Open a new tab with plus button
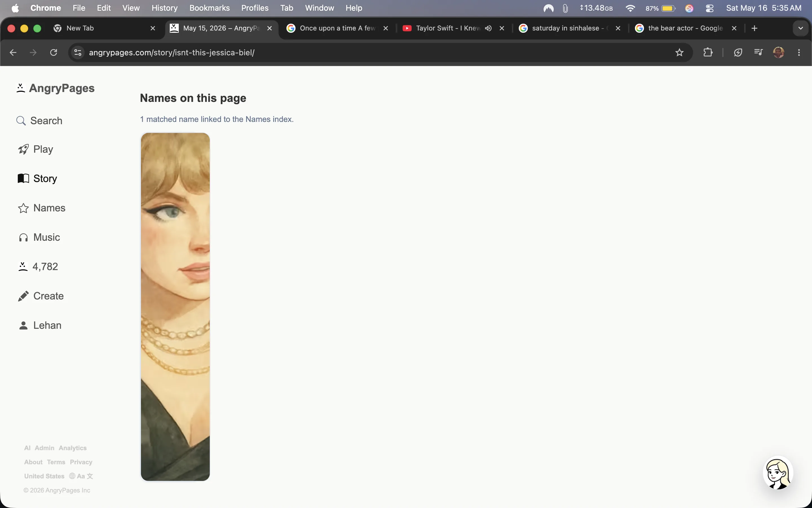Viewport: 812px width, 508px height. coord(754,28)
